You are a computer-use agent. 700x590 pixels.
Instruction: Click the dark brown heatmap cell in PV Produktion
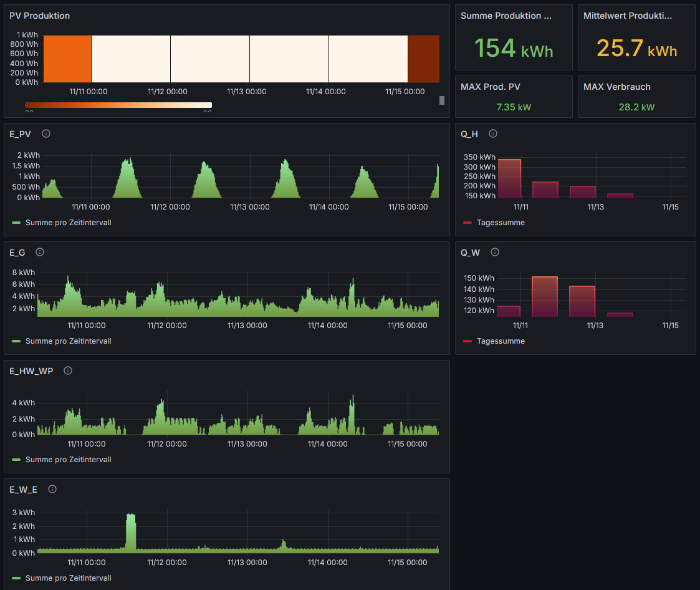[x=424, y=59]
